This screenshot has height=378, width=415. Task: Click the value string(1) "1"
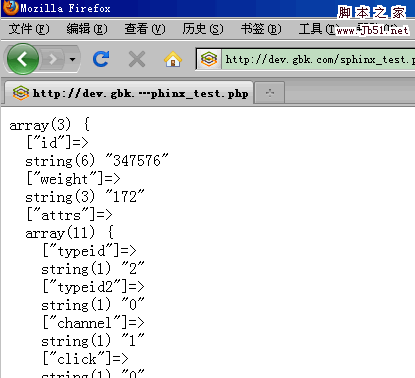[x=93, y=341]
